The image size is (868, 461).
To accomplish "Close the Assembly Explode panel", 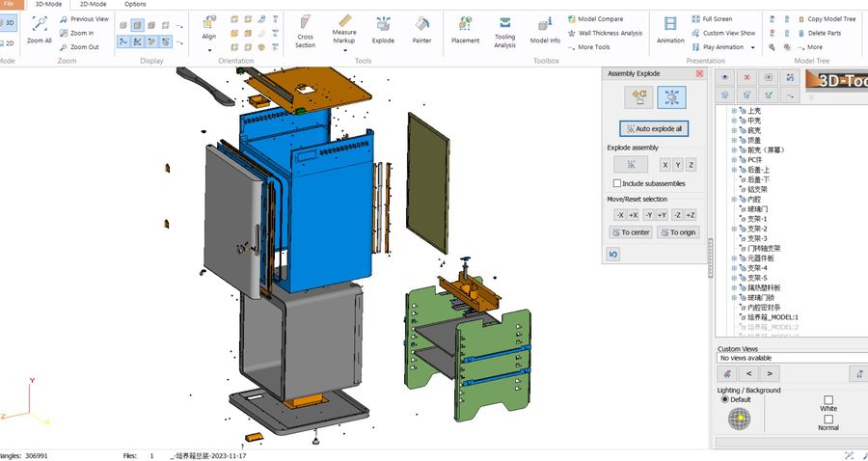I will (x=700, y=73).
